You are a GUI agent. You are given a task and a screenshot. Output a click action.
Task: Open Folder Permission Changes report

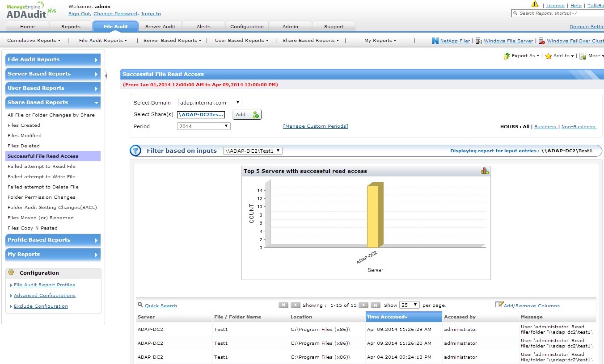[x=42, y=197]
